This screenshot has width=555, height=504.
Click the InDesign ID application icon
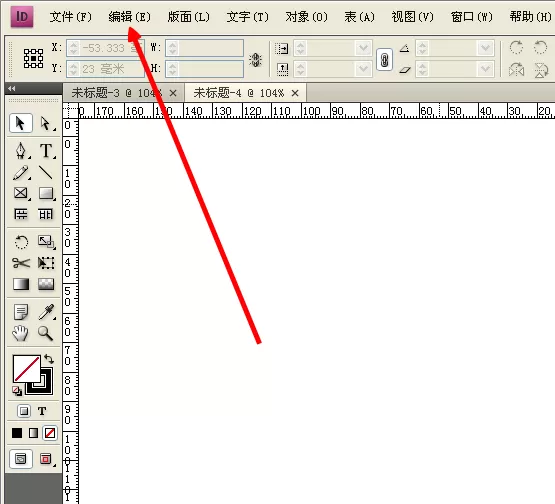click(22, 17)
